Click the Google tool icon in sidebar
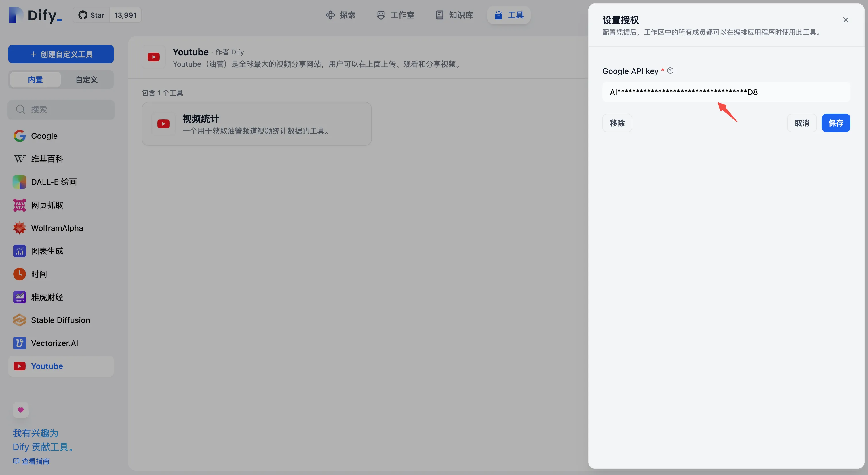This screenshot has width=868, height=475. 19,136
